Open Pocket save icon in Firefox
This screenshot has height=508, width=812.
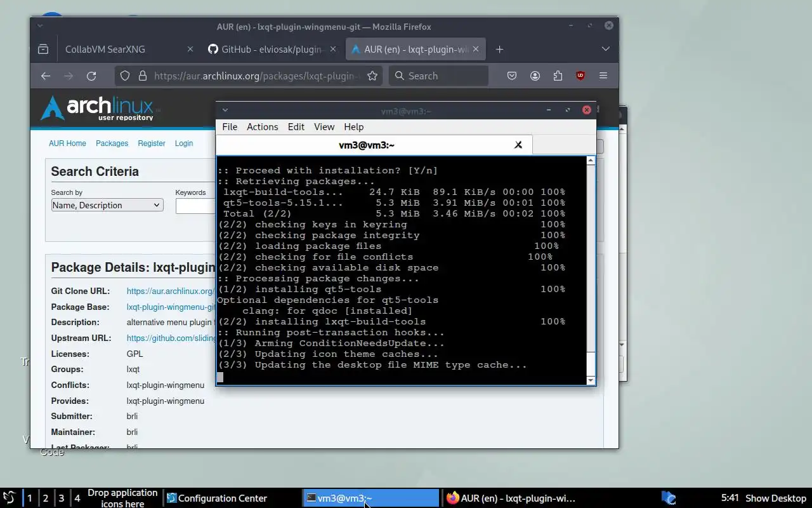[x=512, y=76]
